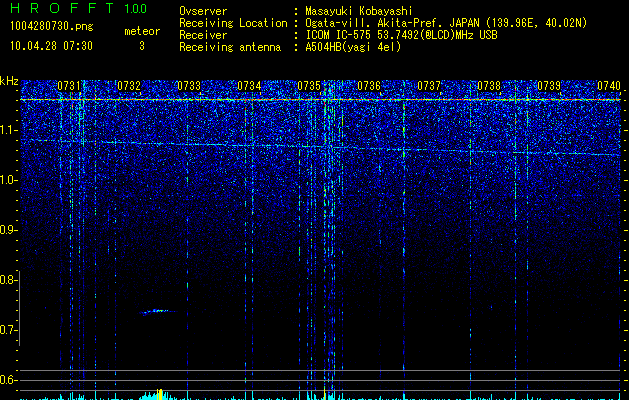
Task: Click the 0731 time marker
Action: (69, 86)
